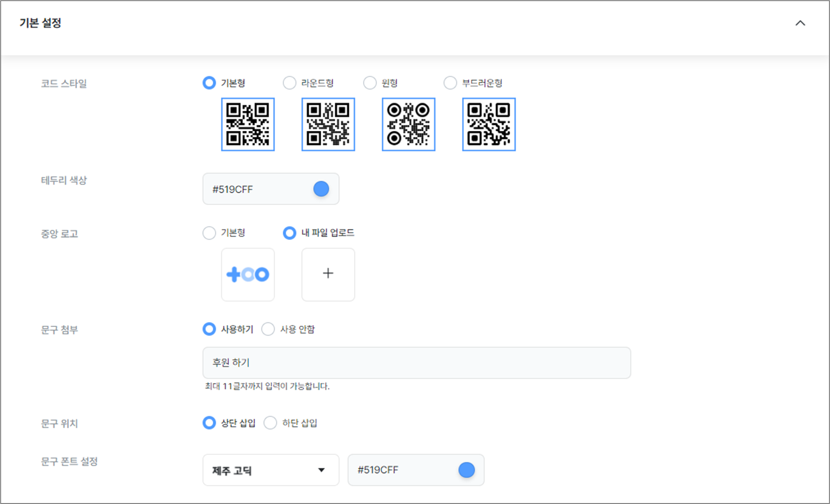Disable text with 사용 안함 radio button
Image resolution: width=830 pixels, height=504 pixels.
coord(268,329)
